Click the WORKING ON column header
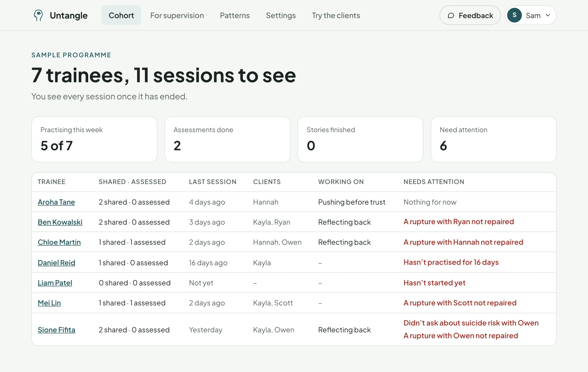588x372 pixels. pos(341,182)
